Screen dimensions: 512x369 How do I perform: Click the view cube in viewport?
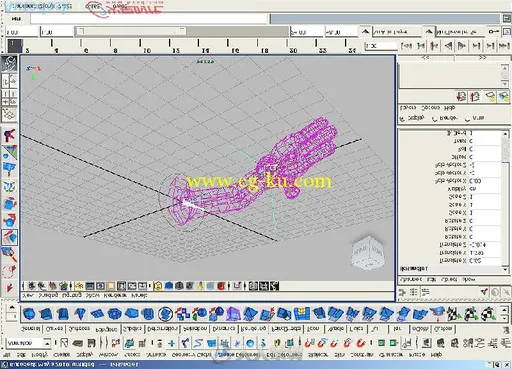(x=368, y=253)
